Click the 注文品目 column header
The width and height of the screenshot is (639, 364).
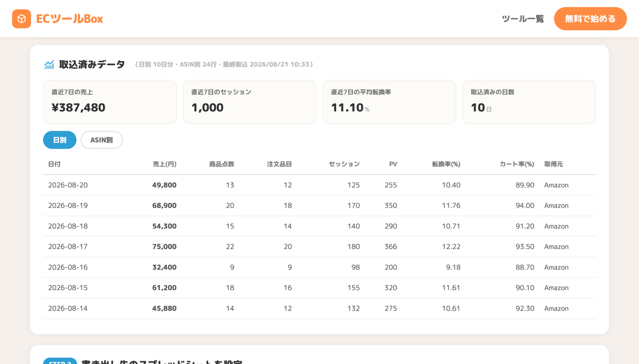tap(280, 164)
